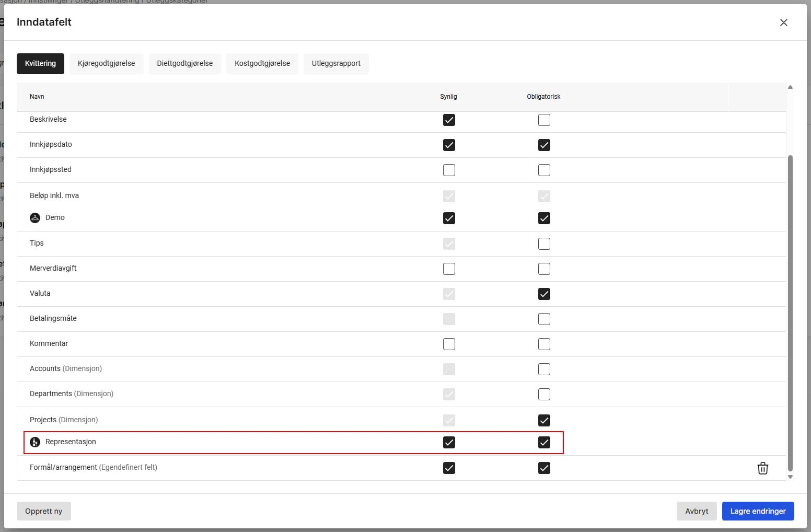Click scrollbar down arrow
This screenshot has height=532, width=811.
(790, 477)
